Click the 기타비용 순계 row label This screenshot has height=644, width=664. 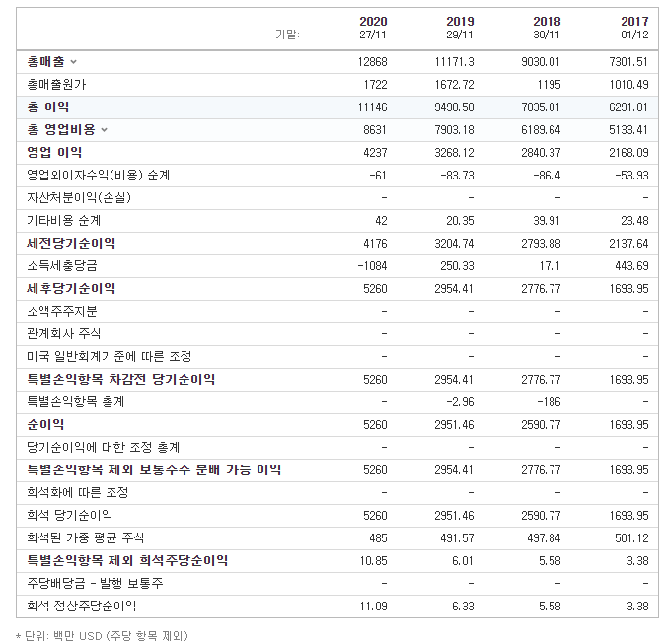coord(63,220)
